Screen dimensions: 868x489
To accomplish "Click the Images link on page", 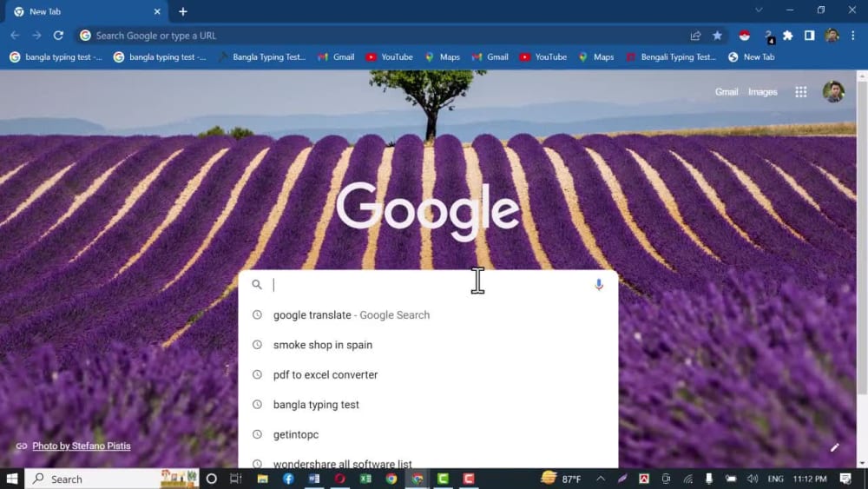I will 763,92.
